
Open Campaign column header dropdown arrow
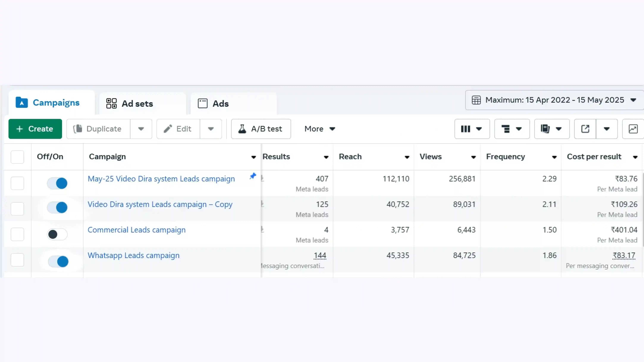click(x=254, y=157)
